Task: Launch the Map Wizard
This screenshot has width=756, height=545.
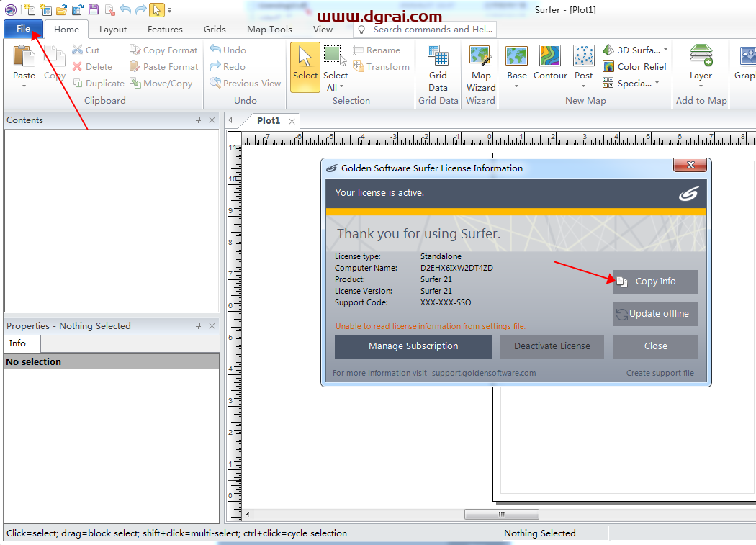Action: point(481,68)
